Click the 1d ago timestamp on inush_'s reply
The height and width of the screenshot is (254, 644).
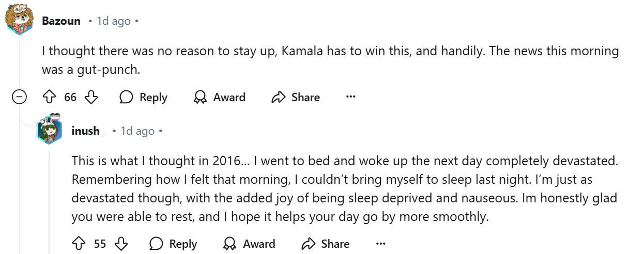point(137,131)
